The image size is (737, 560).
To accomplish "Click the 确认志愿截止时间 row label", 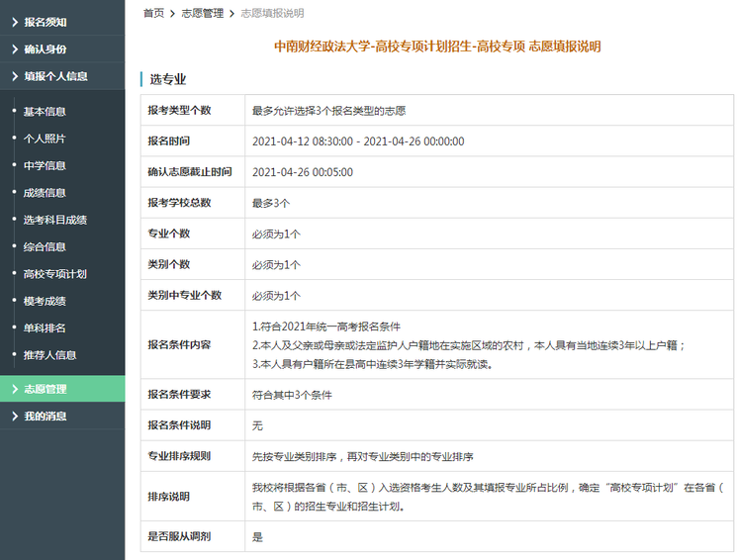I will pyautogui.click(x=190, y=171).
